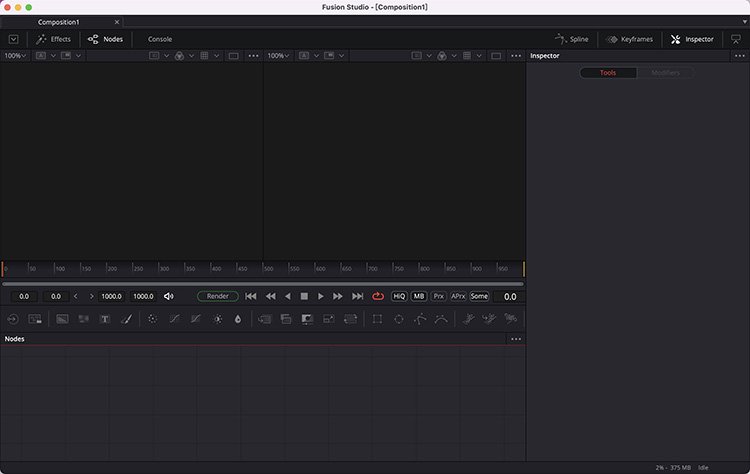Jump to the first frame
The width and height of the screenshot is (750, 474).
[x=251, y=297]
